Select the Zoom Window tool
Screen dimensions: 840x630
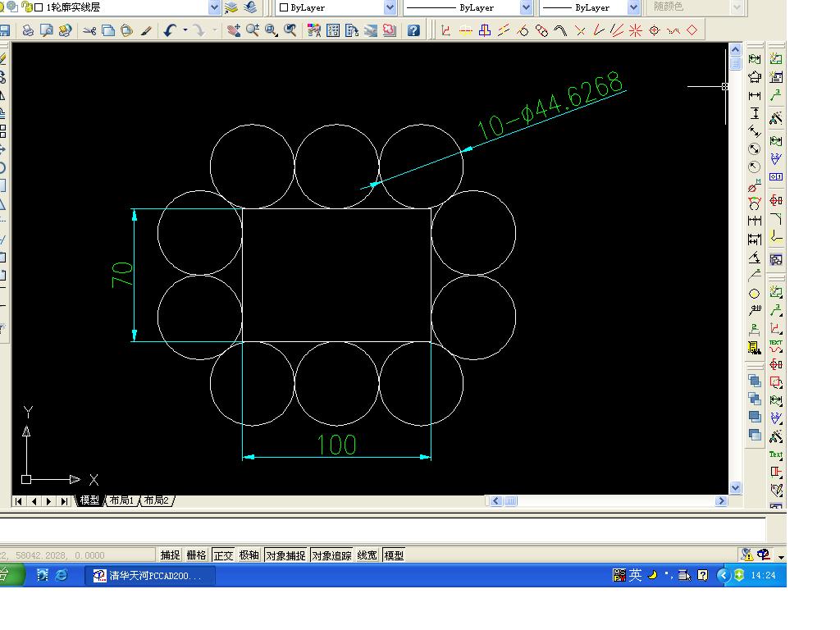tap(271, 30)
